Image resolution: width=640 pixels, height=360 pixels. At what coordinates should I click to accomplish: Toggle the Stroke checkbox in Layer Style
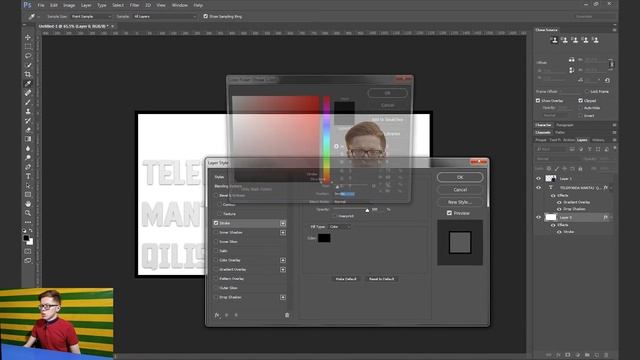(216, 223)
